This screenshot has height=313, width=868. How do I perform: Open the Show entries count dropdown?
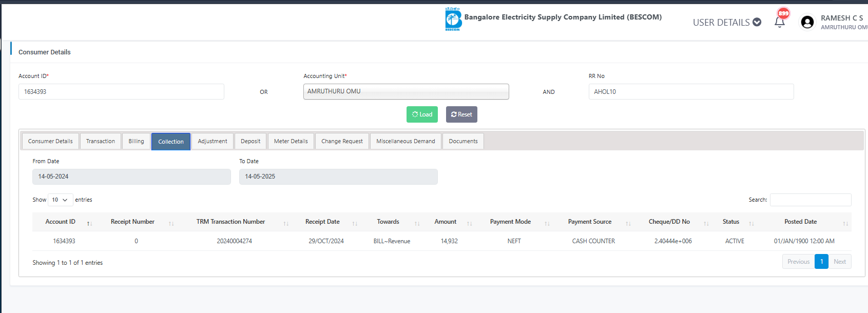pos(60,200)
